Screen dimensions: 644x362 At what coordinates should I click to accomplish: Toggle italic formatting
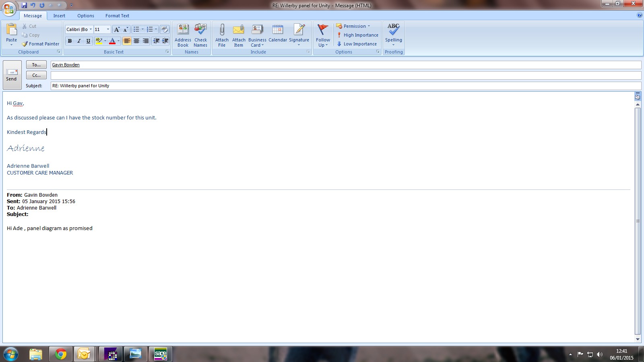(x=79, y=41)
